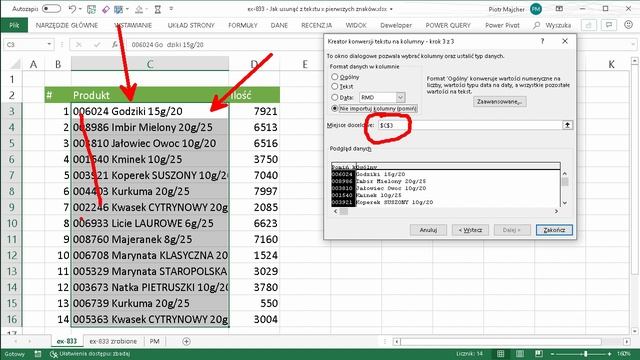
Task: Click preview scroll up arrow
Action: 565,174
